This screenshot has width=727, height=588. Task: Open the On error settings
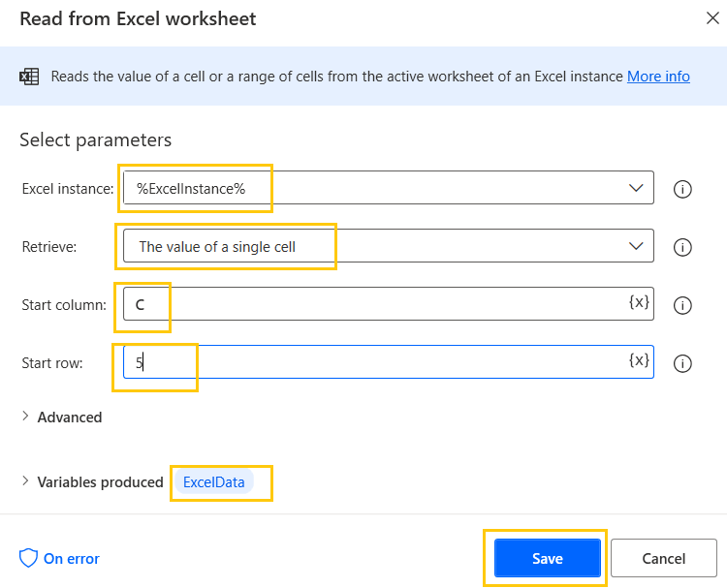pos(59,558)
